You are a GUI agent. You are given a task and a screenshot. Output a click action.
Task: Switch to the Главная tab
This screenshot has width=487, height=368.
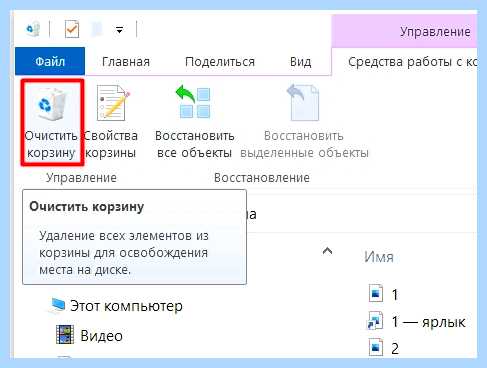pyautogui.click(x=126, y=62)
